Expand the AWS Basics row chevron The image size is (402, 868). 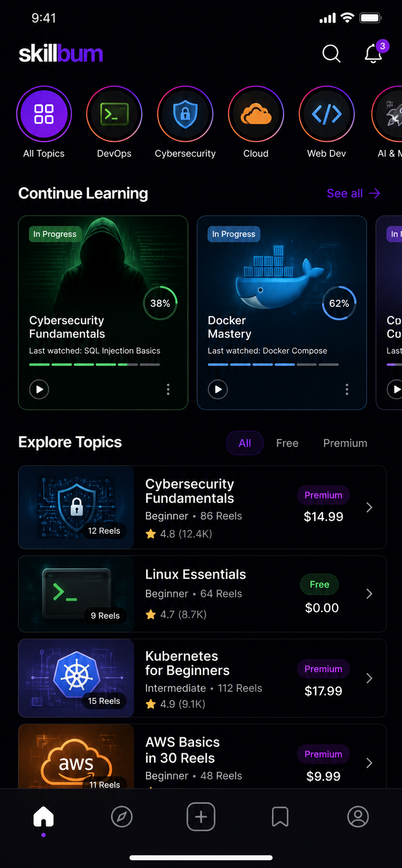coord(369,763)
